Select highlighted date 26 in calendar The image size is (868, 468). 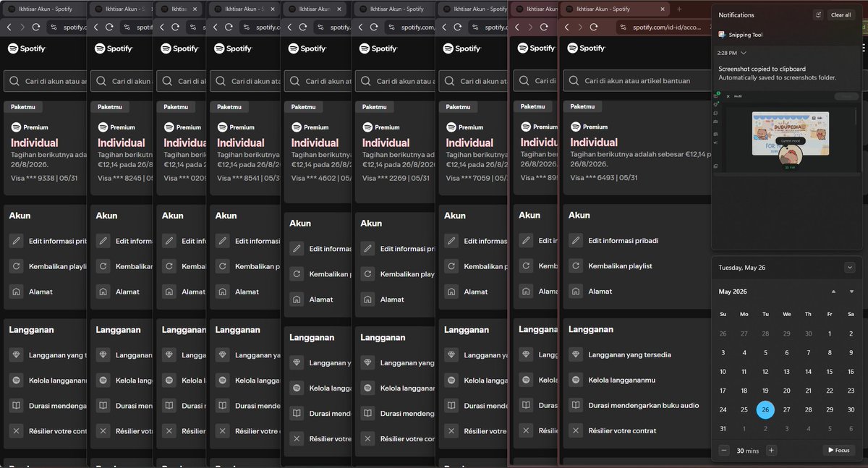pos(765,409)
